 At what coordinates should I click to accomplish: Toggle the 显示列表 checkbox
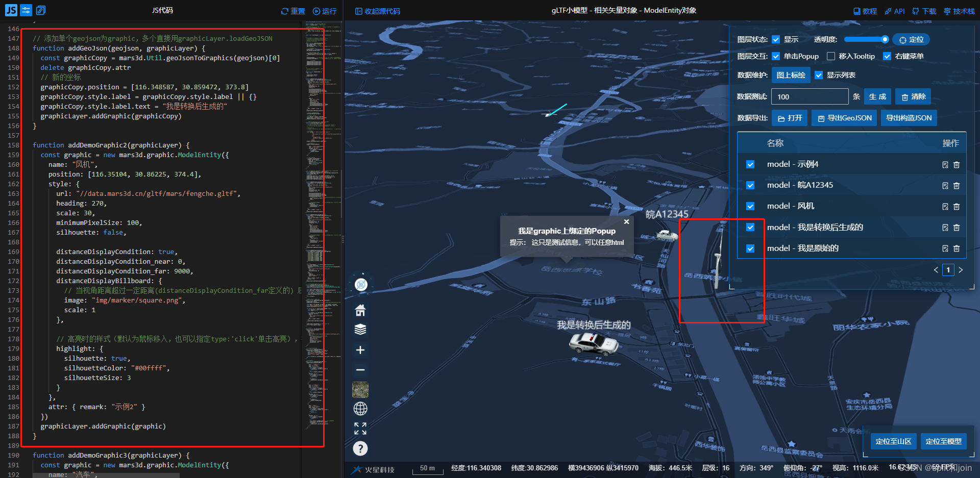(x=819, y=76)
